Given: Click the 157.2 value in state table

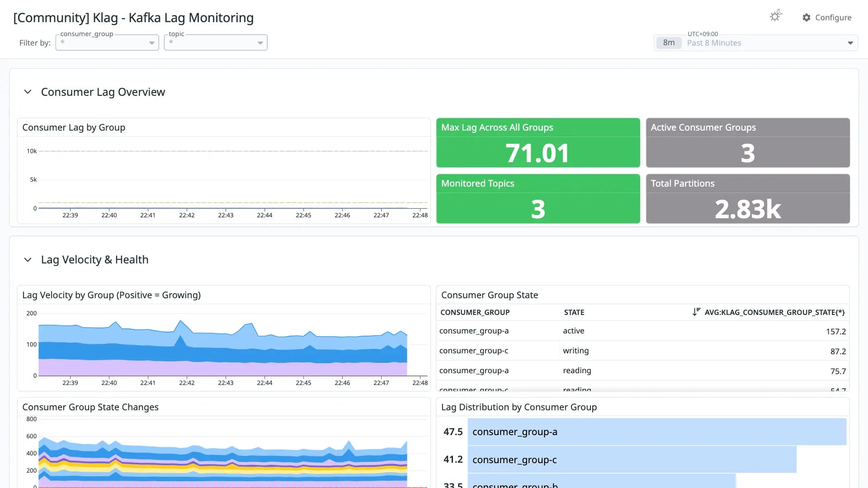Looking at the screenshot, I should click(x=835, y=332).
